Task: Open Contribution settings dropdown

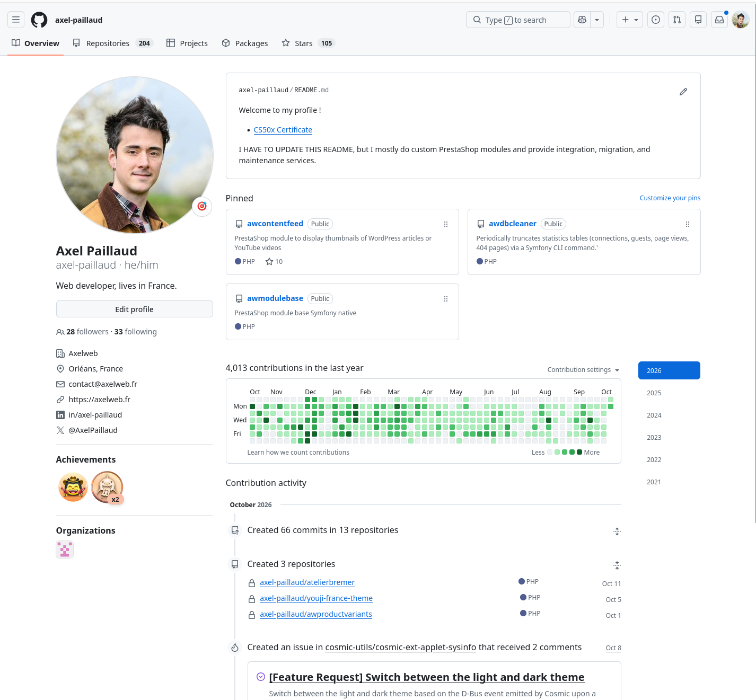Action: coord(583,370)
